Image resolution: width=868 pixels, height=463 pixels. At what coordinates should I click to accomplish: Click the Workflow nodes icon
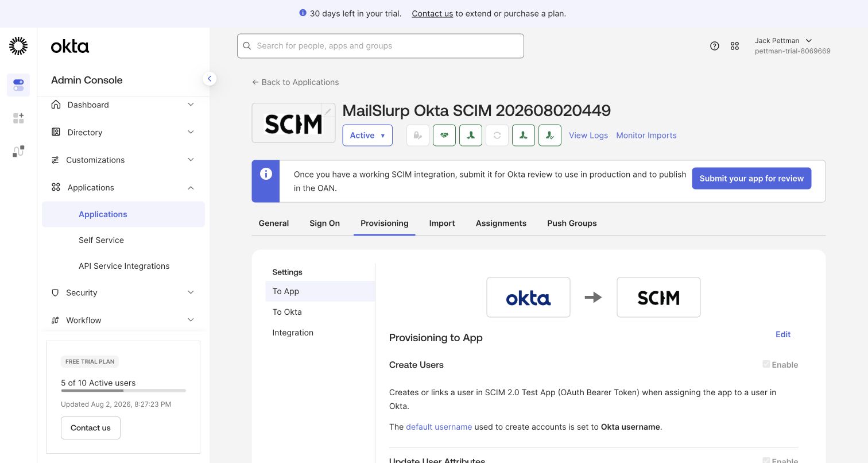pyautogui.click(x=55, y=320)
